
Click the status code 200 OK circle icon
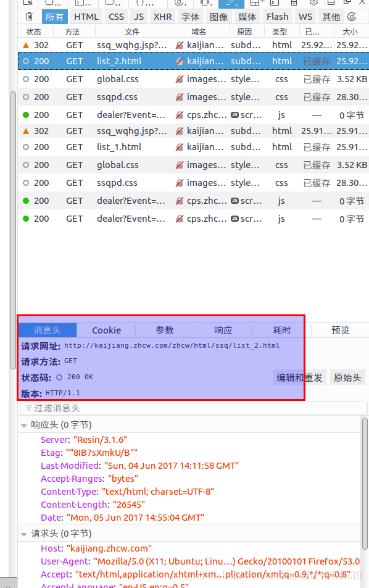59,377
